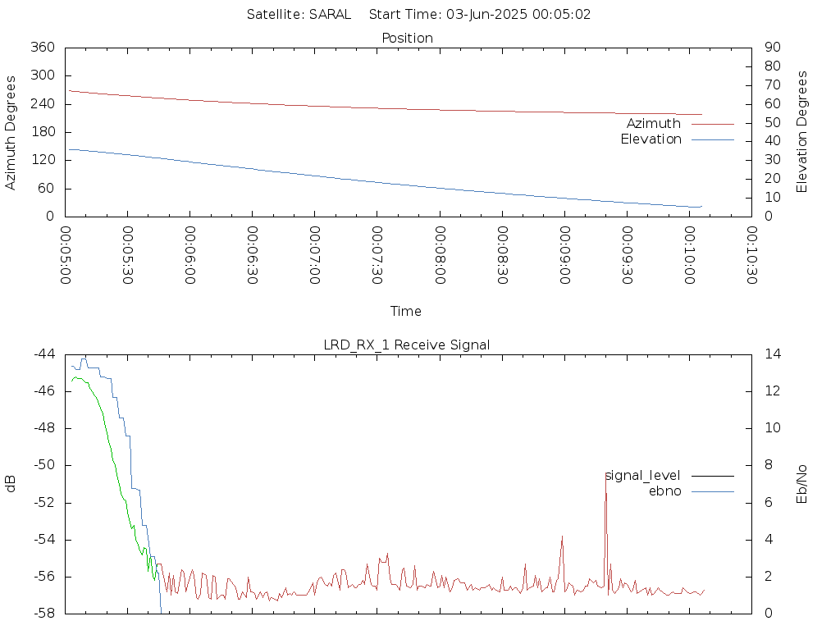The width and height of the screenshot is (840, 630).
Task: Click the -52 tick on dB axis
Action: click(x=44, y=503)
